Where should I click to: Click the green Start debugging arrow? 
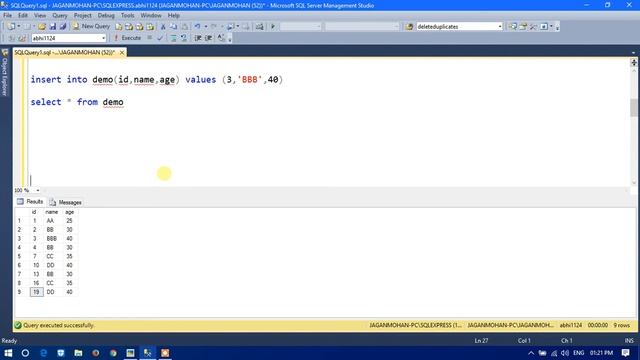(x=273, y=27)
